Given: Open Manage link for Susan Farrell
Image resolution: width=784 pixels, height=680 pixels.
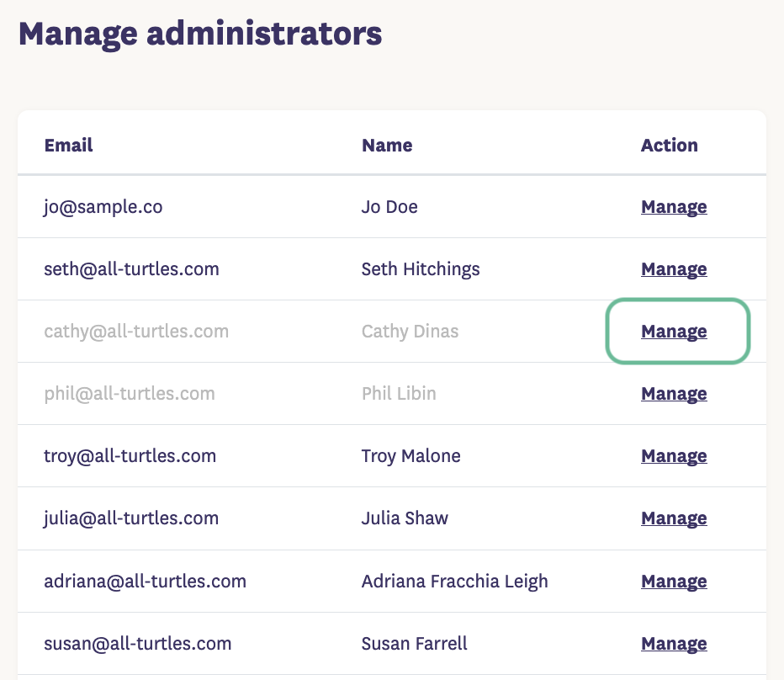Looking at the screenshot, I should [674, 644].
